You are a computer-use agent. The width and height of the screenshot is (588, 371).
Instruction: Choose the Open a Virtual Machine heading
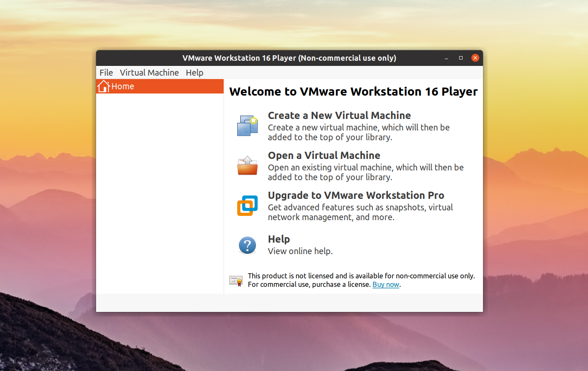324,156
